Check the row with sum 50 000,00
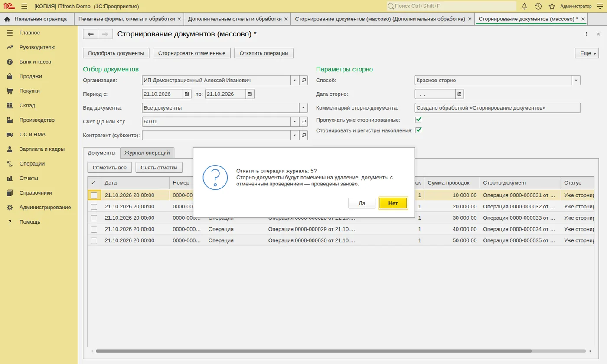 point(94,240)
